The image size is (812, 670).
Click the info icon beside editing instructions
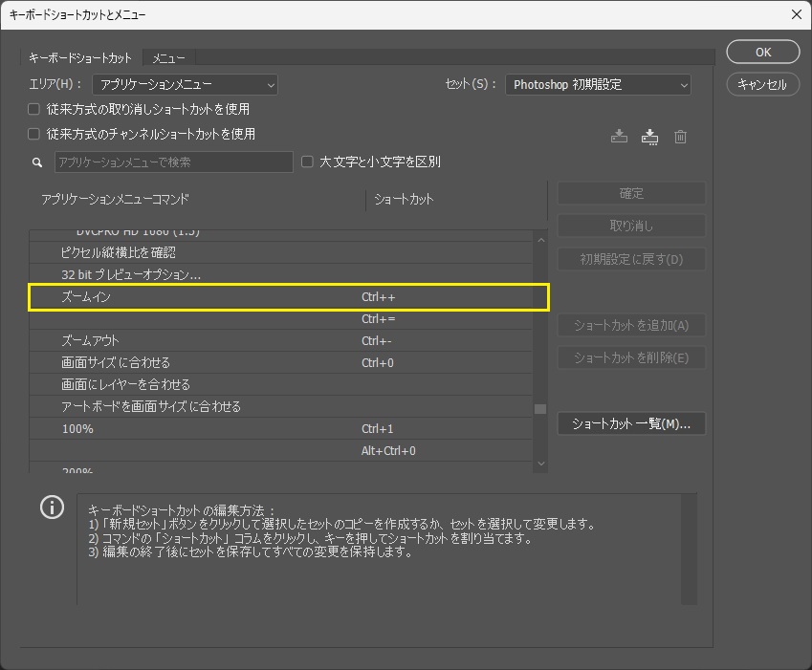click(x=52, y=508)
